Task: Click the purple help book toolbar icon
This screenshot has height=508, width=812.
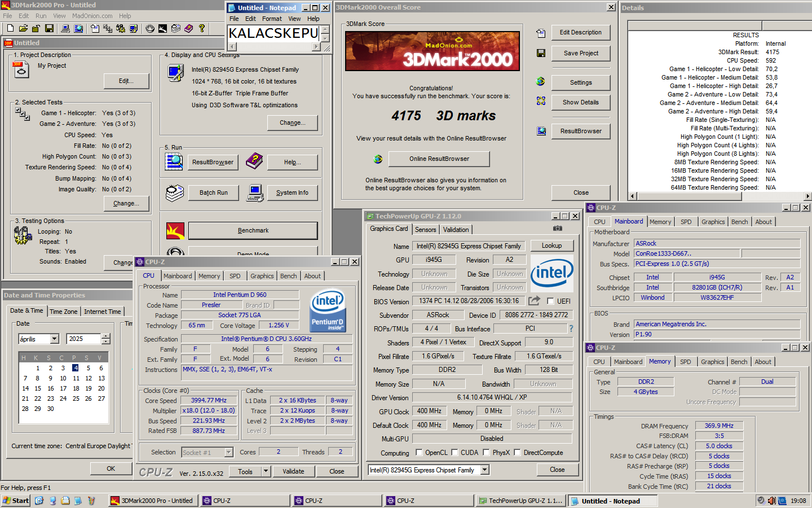Action: 189,28
